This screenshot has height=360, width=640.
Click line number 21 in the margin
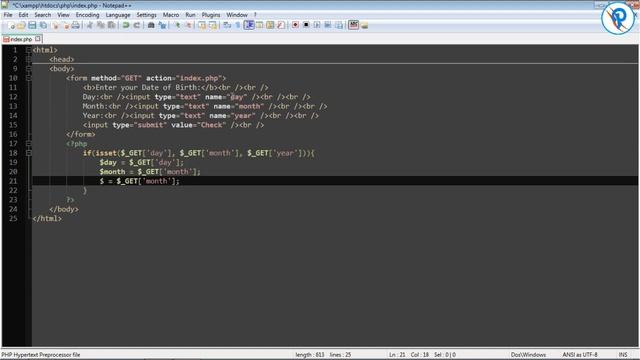tap(13, 181)
